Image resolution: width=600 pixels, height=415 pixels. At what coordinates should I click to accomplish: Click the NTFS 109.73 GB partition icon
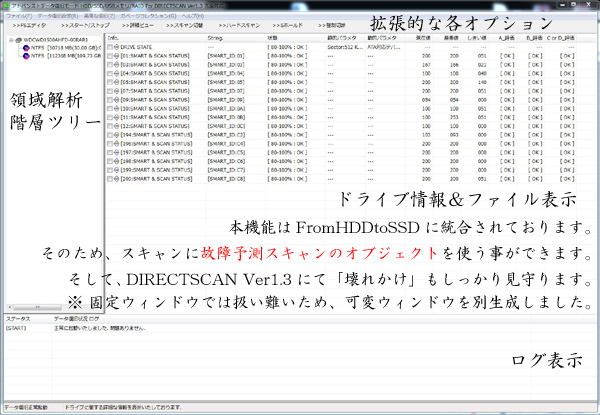point(26,56)
